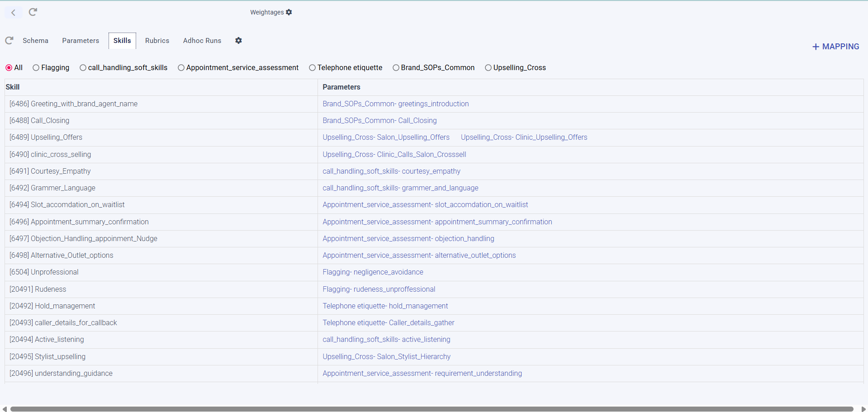Select Telephone etiquette radio option
The width and height of the screenshot is (868, 412).
(312, 68)
